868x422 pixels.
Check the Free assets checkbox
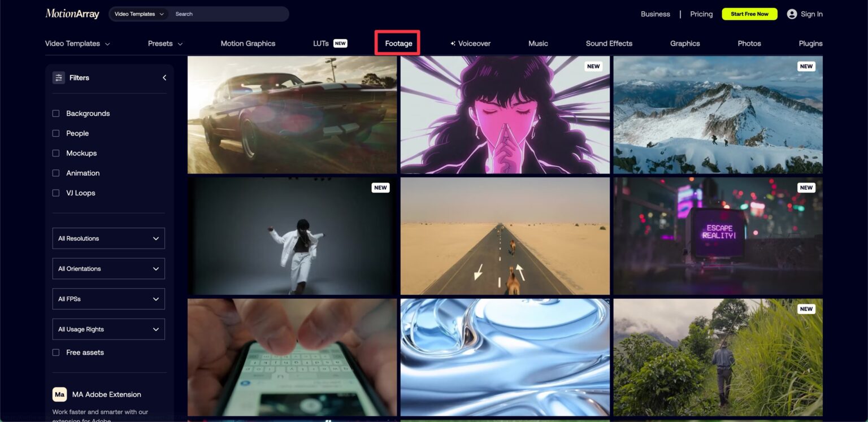(x=56, y=353)
